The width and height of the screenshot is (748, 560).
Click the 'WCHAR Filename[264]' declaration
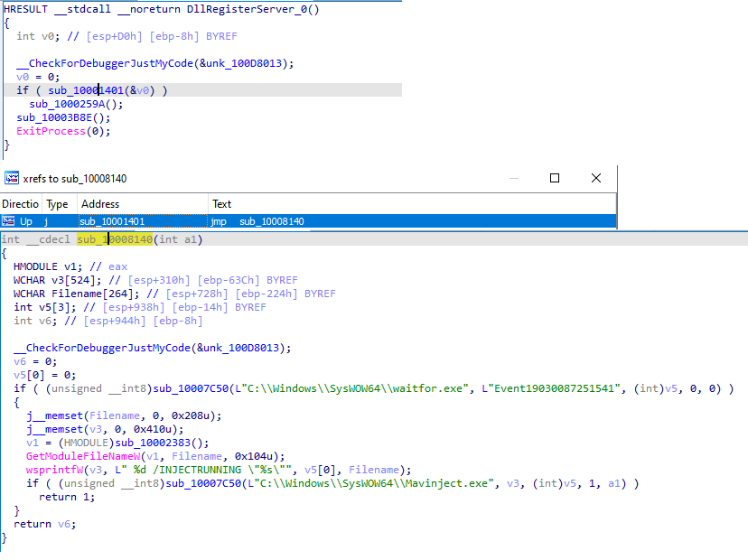click(76, 294)
